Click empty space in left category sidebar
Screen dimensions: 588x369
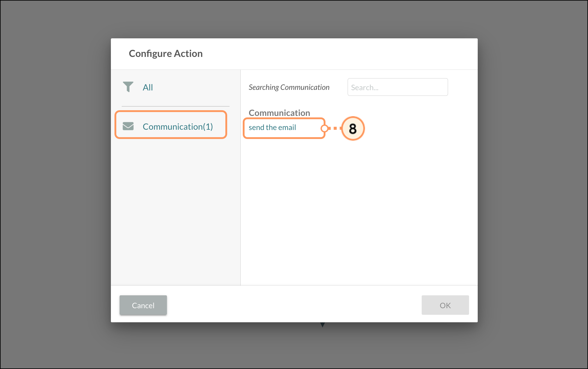tap(175, 210)
